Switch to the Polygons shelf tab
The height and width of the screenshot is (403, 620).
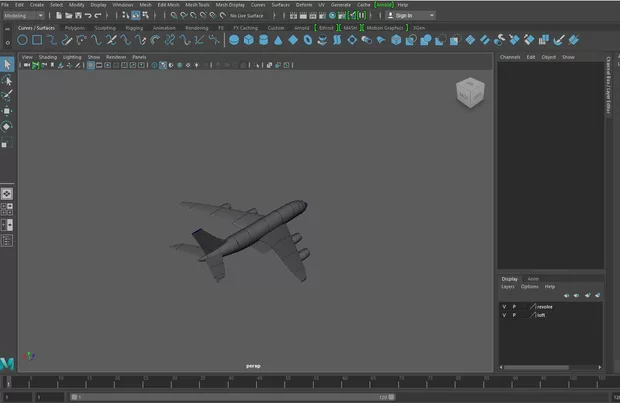click(x=75, y=28)
